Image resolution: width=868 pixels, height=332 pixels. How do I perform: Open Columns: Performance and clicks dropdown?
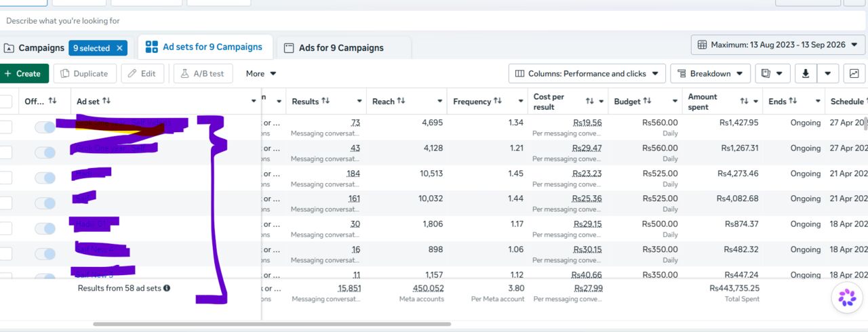[587, 73]
